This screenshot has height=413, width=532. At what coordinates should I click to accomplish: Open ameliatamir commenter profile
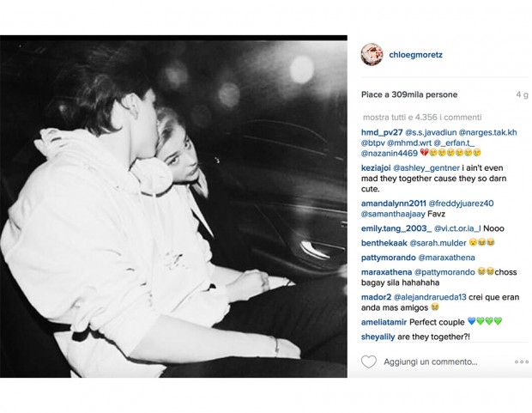point(384,322)
